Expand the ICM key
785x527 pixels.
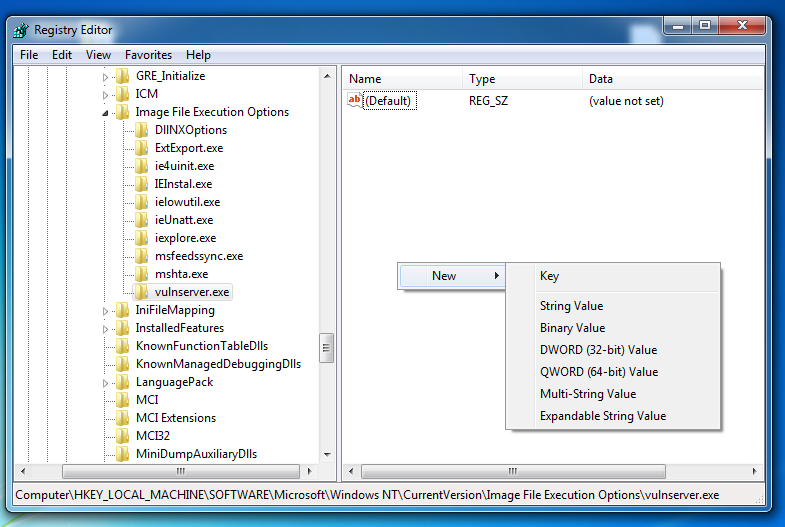point(105,95)
